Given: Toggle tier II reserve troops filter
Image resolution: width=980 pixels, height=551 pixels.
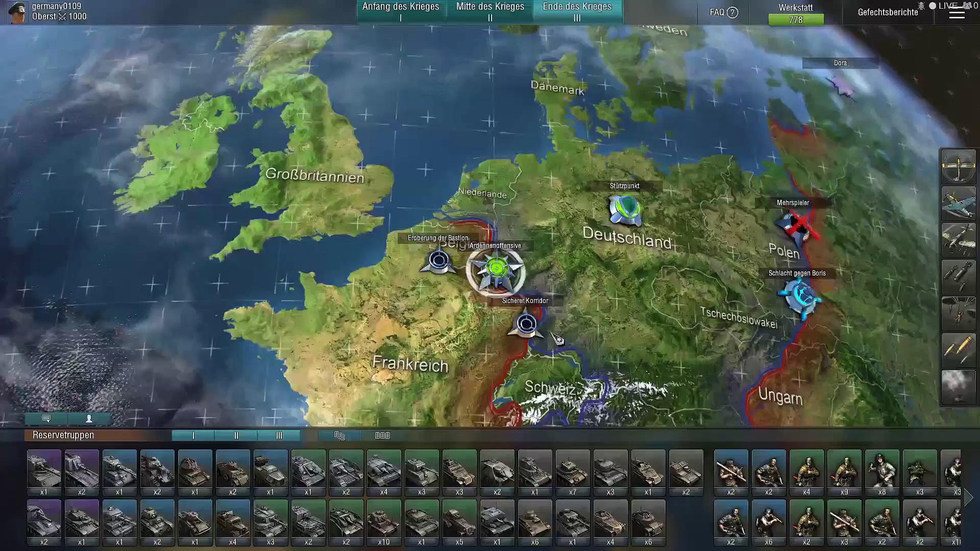Looking at the screenshot, I should [x=236, y=436].
